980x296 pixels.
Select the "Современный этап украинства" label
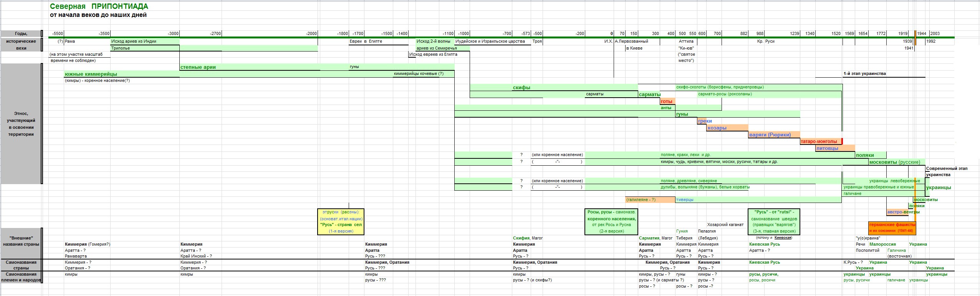(x=946, y=171)
